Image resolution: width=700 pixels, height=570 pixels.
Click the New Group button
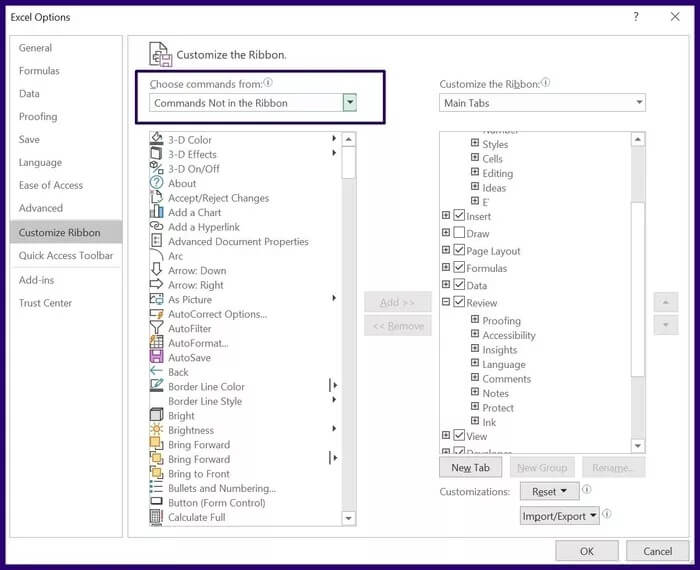542,467
